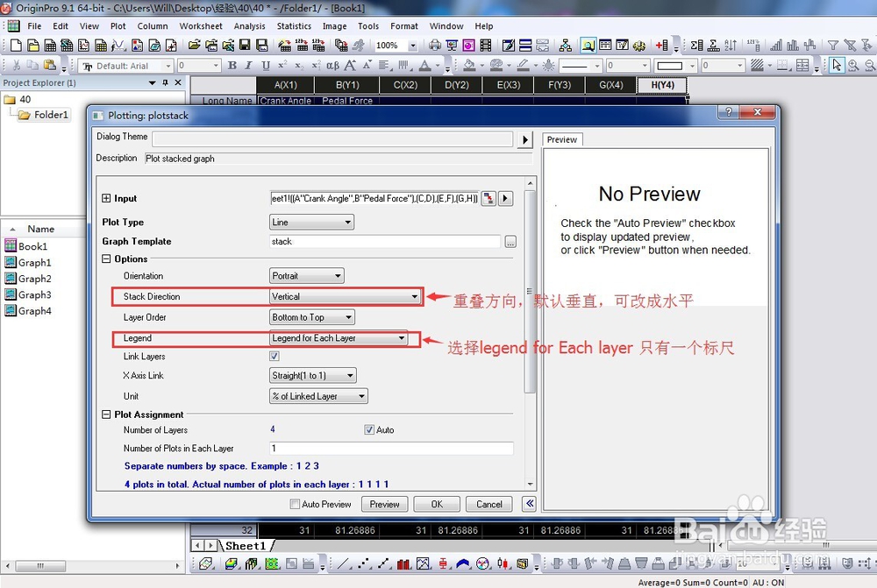Image resolution: width=877 pixels, height=588 pixels.
Task: Open the Stack Direction dropdown
Action: coord(345,297)
